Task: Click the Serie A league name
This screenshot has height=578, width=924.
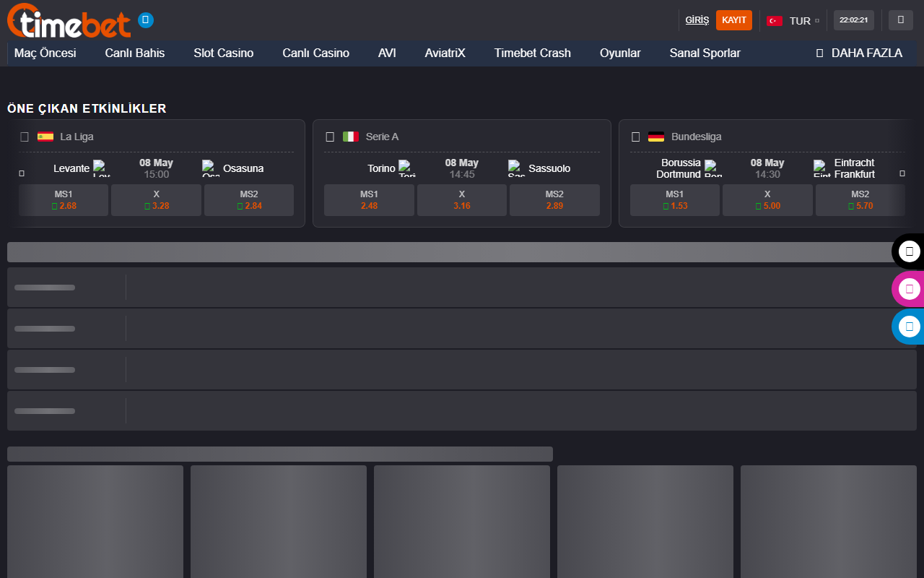Action: (x=382, y=137)
